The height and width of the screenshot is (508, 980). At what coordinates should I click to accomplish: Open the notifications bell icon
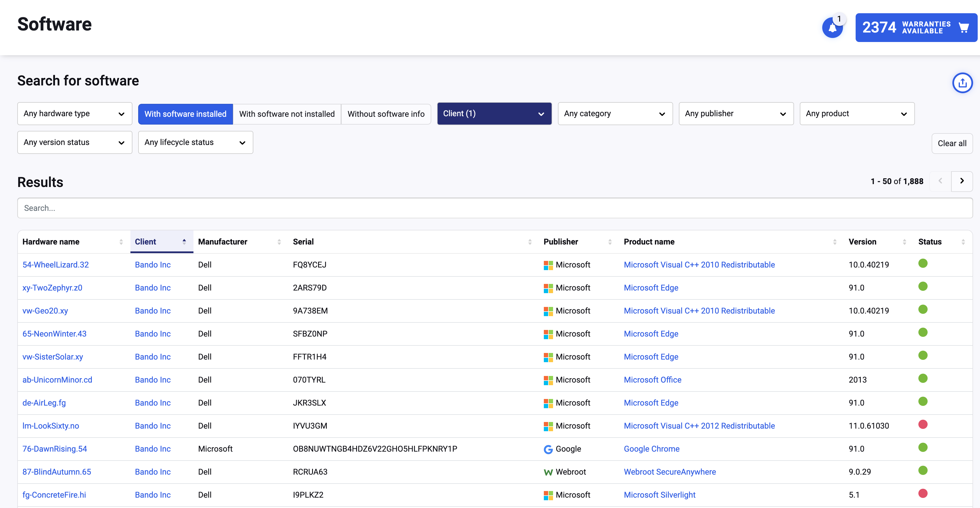click(x=832, y=27)
